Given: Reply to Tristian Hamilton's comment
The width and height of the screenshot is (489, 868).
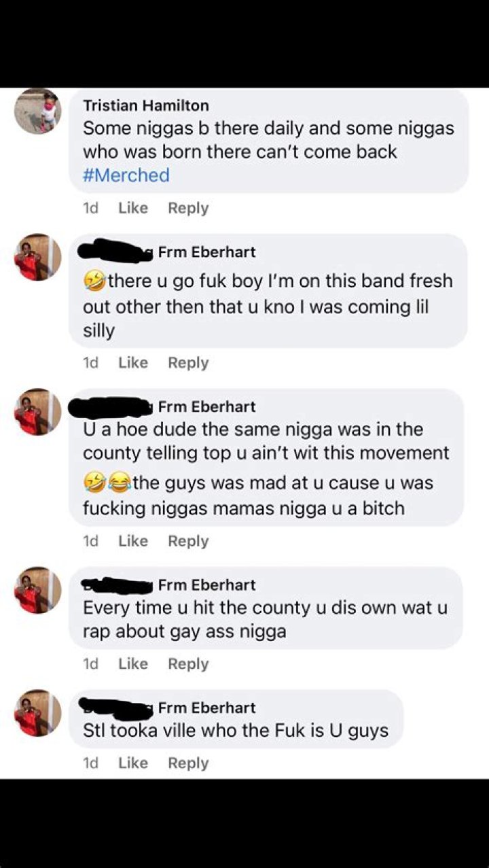Looking at the screenshot, I should coord(188,208).
